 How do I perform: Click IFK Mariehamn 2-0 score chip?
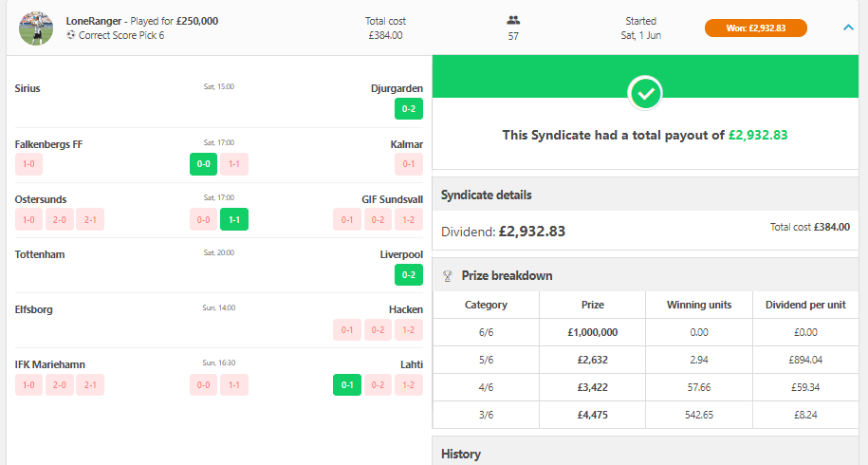[x=60, y=385]
